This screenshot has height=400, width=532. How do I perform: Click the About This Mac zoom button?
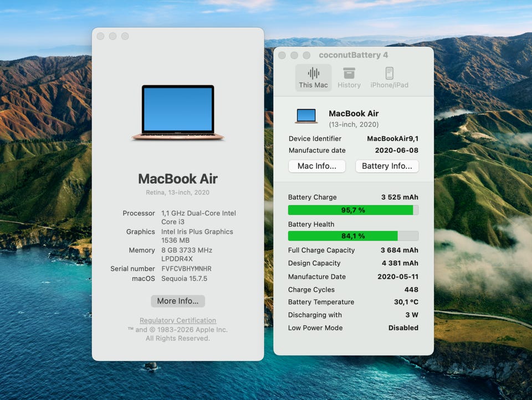click(125, 36)
